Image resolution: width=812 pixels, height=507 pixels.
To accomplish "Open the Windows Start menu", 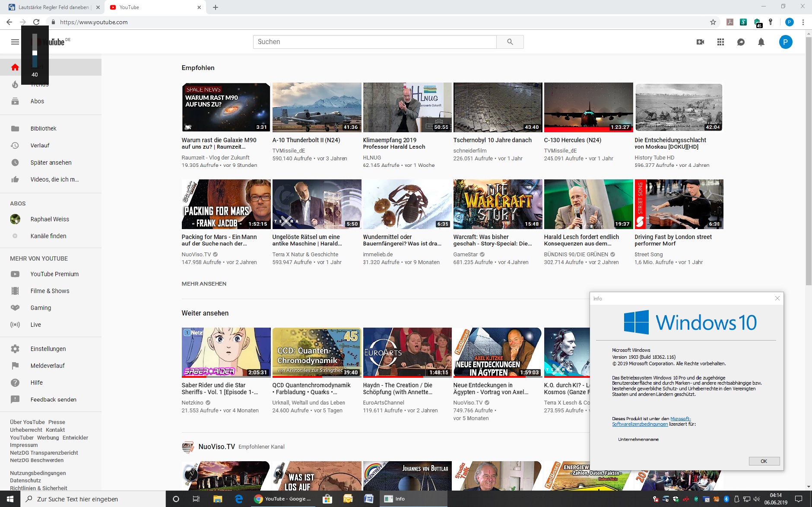I will pyautogui.click(x=10, y=499).
